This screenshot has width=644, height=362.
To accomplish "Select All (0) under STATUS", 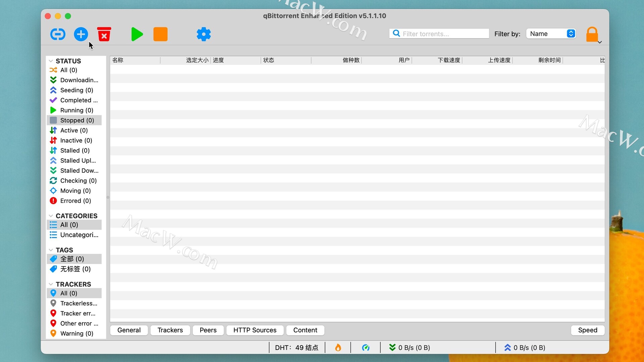I will click(74, 70).
